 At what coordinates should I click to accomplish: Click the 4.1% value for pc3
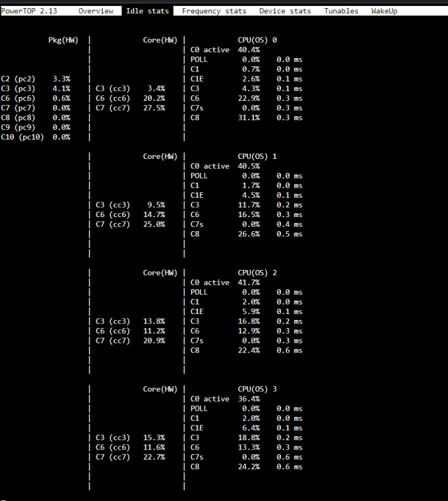click(x=61, y=88)
